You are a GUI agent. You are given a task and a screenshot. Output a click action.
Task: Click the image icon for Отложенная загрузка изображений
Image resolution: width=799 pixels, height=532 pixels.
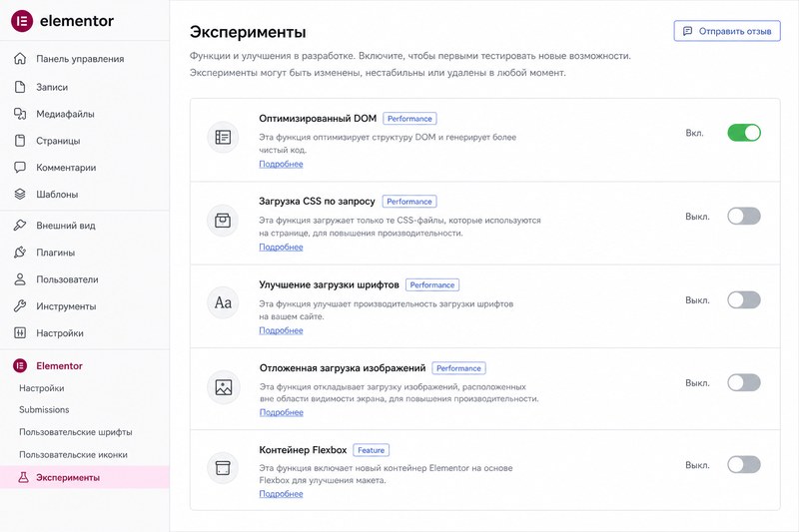223,387
